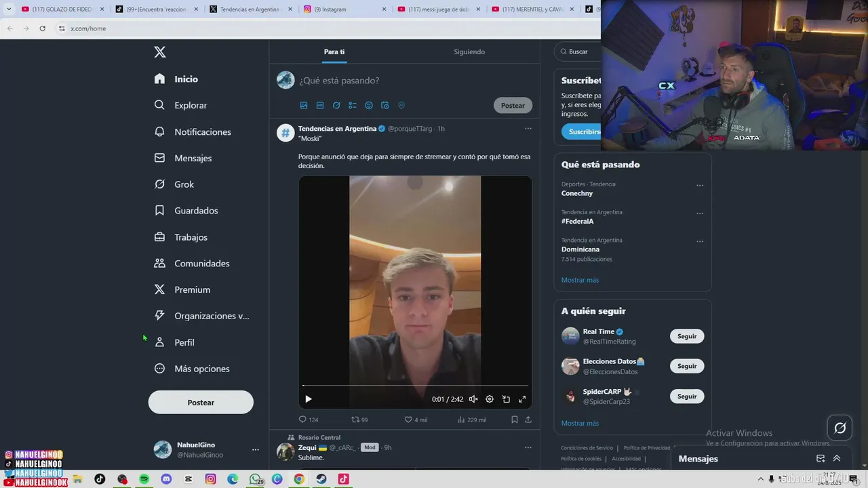Add location icon in the composer

click(401, 106)
